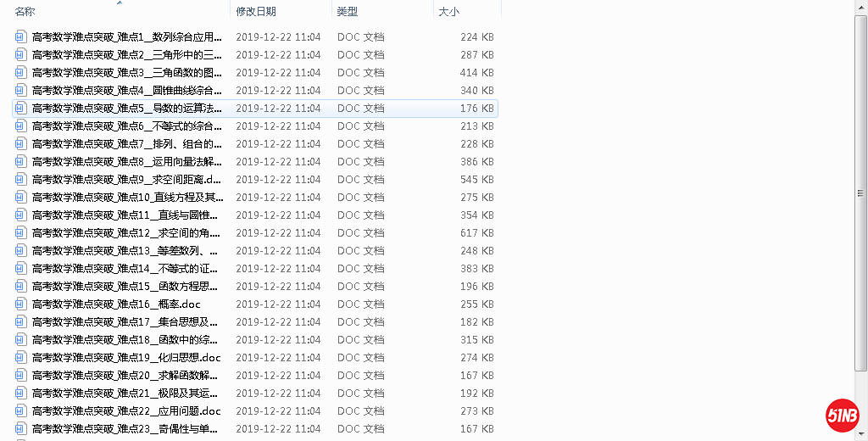Screen dimensions: 868x441
Task: Click the red 51NB logo badge
Action: coord(843,415)
